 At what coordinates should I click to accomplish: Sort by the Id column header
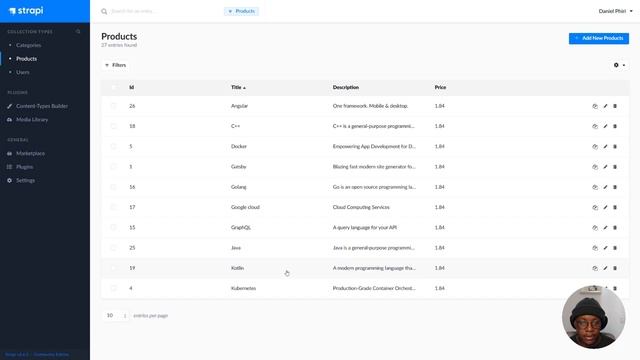click(131, 87)
